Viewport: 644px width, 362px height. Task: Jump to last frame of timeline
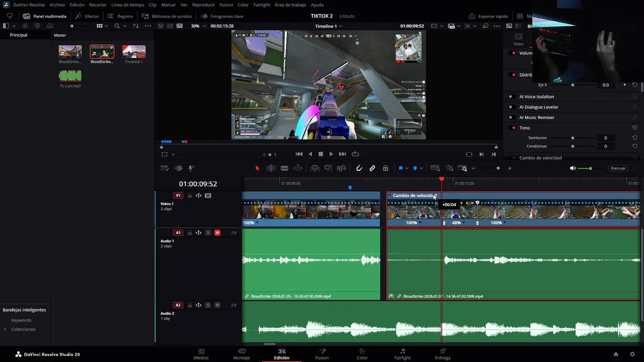[x=343, y=154]
